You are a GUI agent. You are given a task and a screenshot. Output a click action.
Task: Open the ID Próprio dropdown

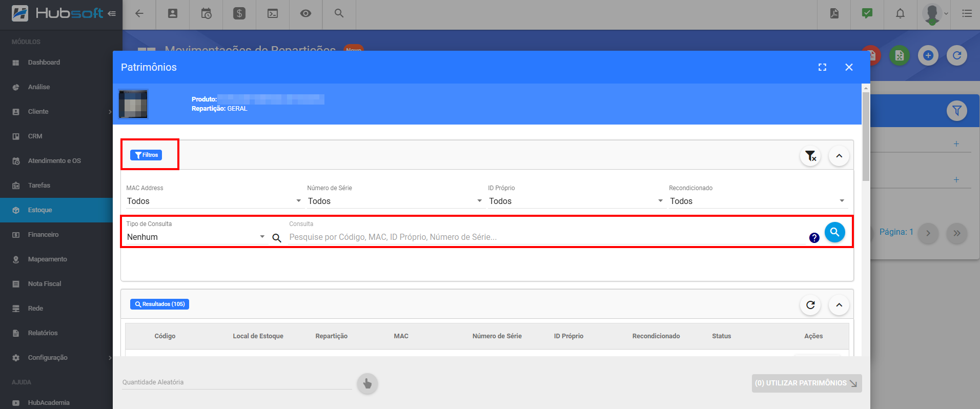pos(576,201)
